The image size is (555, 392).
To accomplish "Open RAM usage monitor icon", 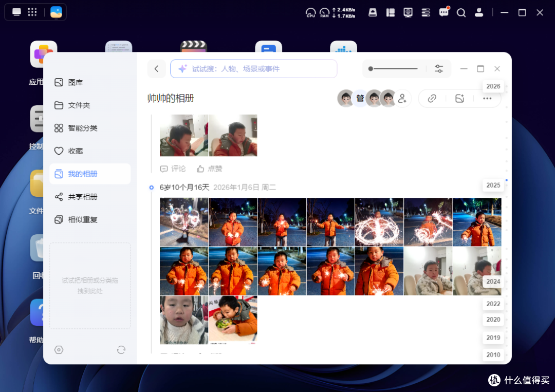I will point(324,13).
